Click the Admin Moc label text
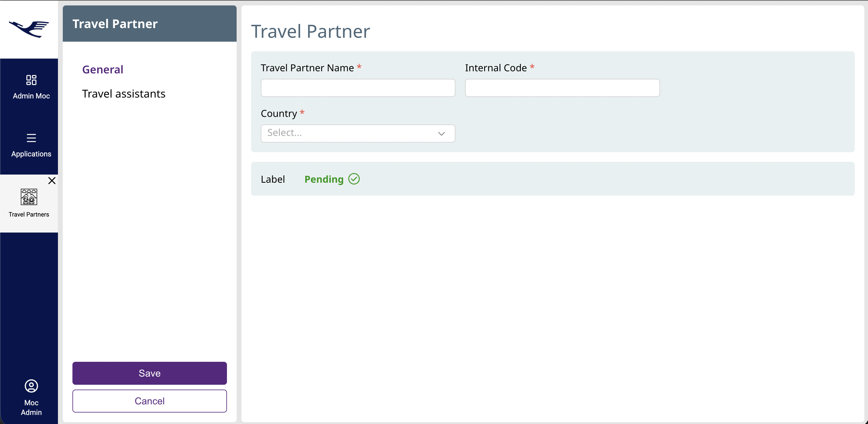 tap(31, 96)
